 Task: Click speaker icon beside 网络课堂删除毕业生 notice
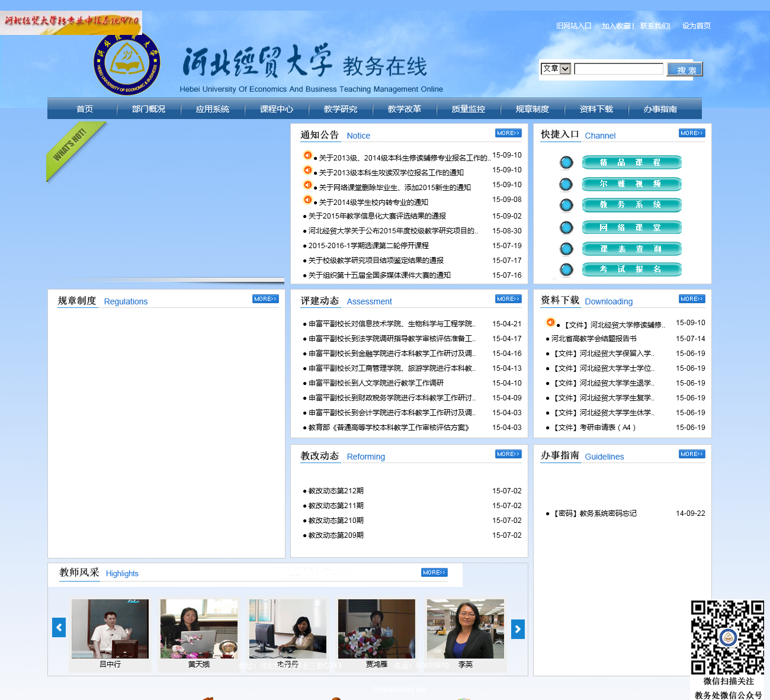pos(307,185)
